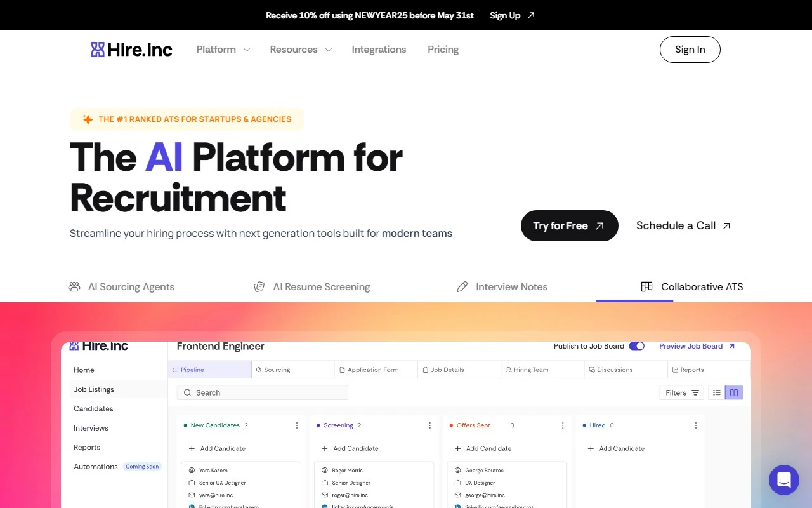Expand the Platform dropdown menu
Screen dimensions: 812x508
[x=223, y=50]
